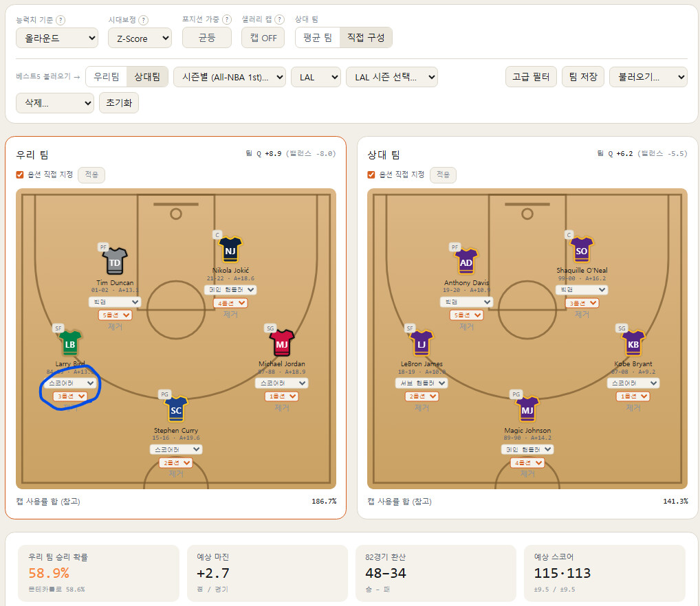Open Kobe Bryant's 스코어러 role dropdown
The width and height of the screenshot is (700, 606).
[633, 383]
